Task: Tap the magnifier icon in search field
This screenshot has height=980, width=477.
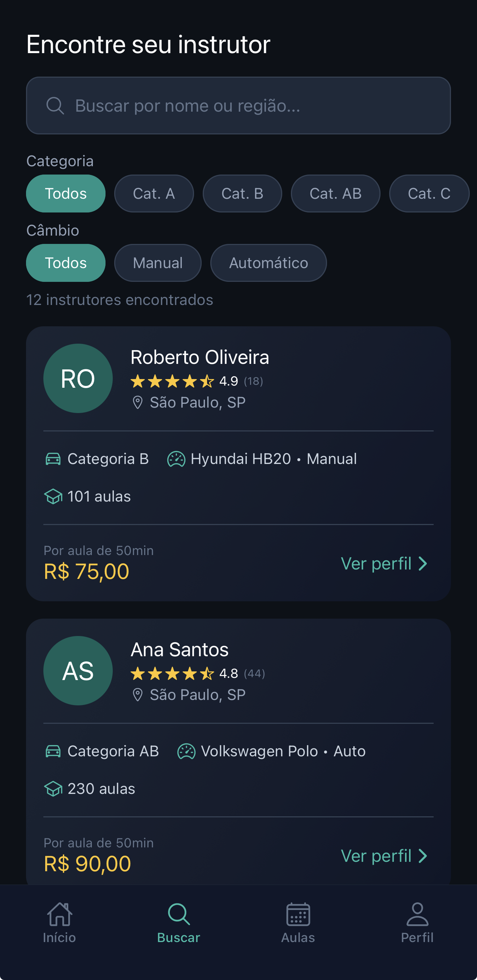Action: [x=55, y=106]
